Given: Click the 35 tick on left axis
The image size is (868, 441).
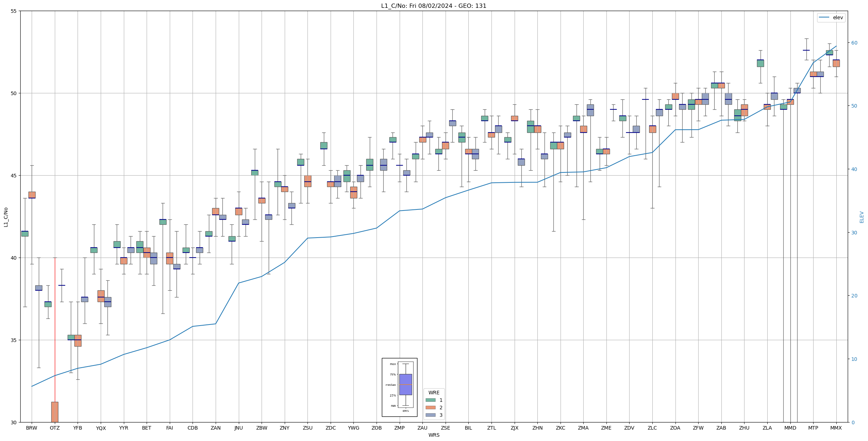Looking at the screenshot, I should [x=14, y=340].
